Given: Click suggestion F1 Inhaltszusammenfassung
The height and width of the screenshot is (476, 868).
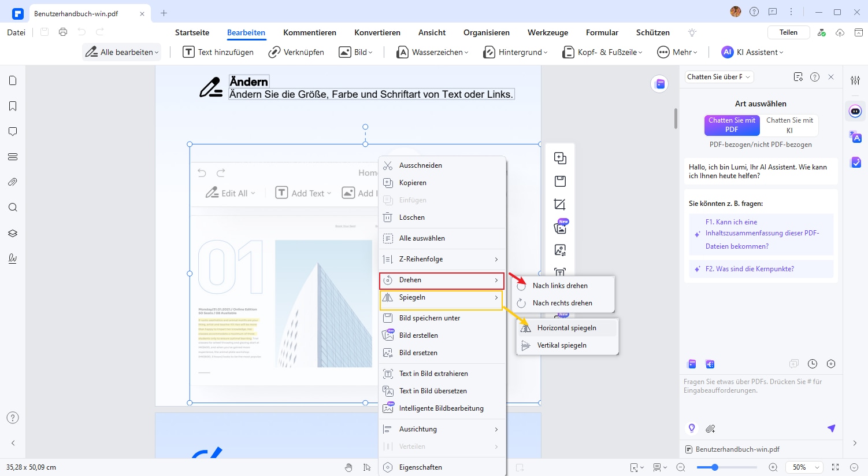Looking at the screenshot, I should tap(761, 234).
